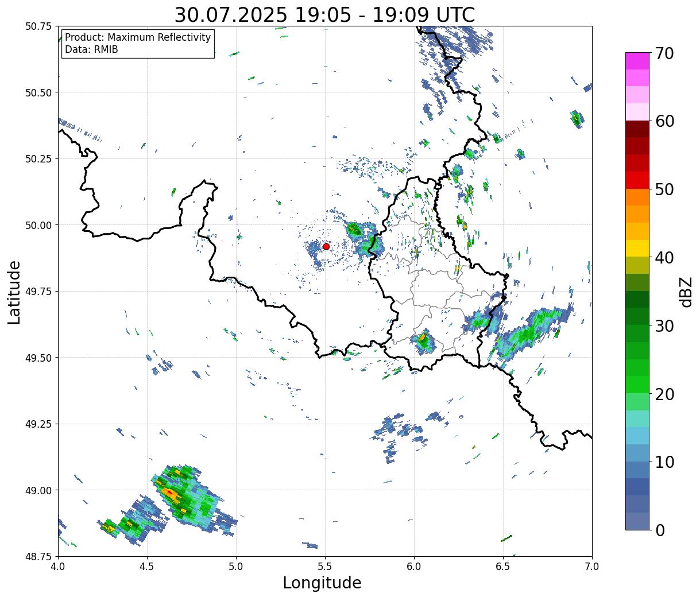Viewport: 700px width, 597px height.
Task: Click the 'Product: Maximum Reflectivity' label
Action: (x=138, y=37)
